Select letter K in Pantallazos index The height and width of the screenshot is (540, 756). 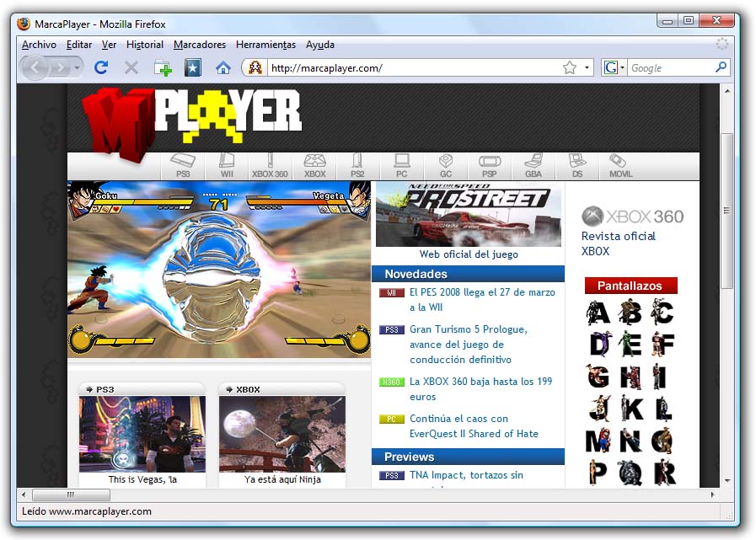click(x=630, y=409)
